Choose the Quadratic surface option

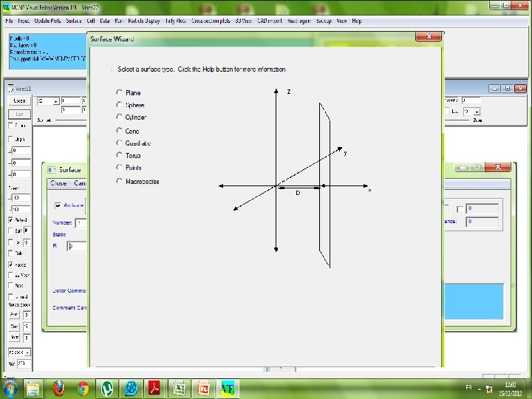[x=119, y=143]
